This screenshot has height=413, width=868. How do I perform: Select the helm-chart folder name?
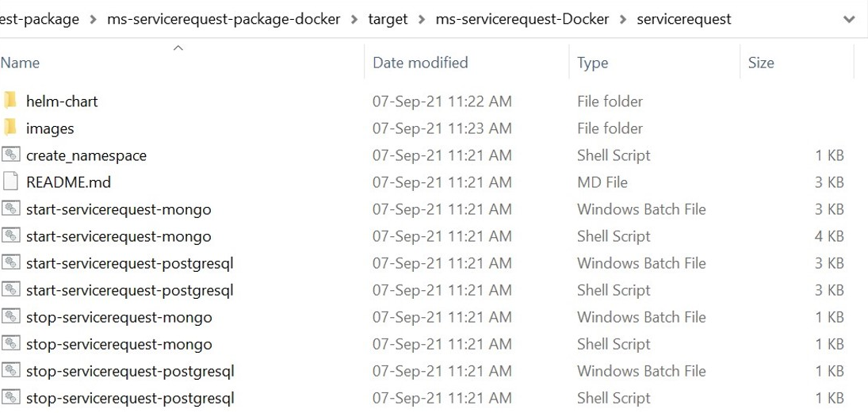pyautogui.click(x=62, y=101)
